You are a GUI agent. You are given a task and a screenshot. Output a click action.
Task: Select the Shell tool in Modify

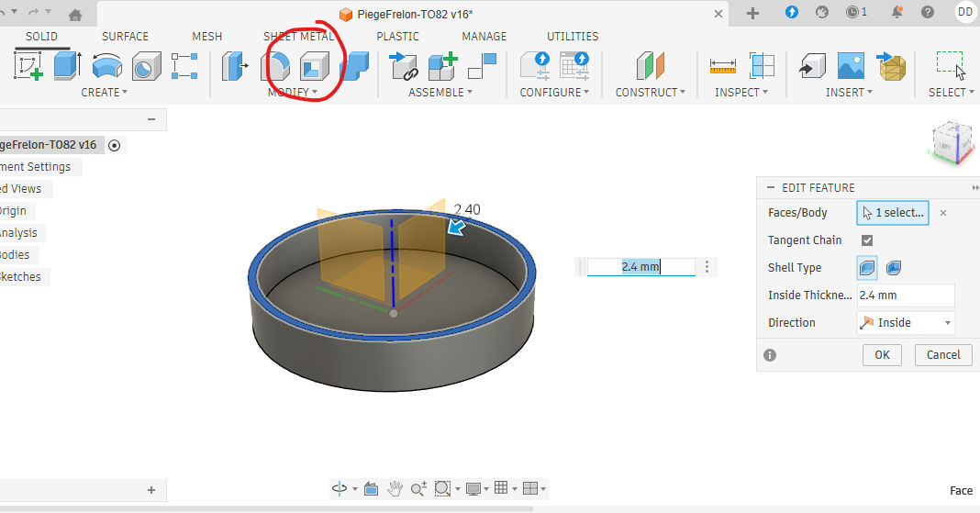[314, 66]
